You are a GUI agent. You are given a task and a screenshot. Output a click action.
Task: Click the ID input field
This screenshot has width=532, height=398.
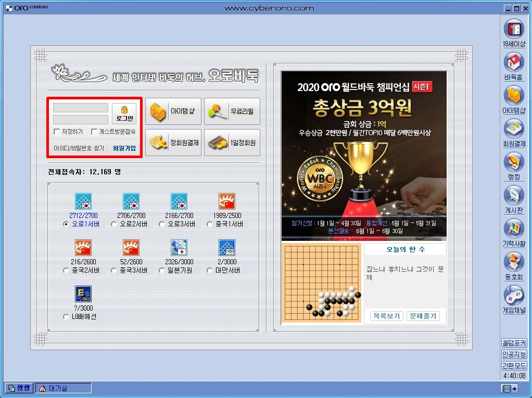[x=81, y=108]
